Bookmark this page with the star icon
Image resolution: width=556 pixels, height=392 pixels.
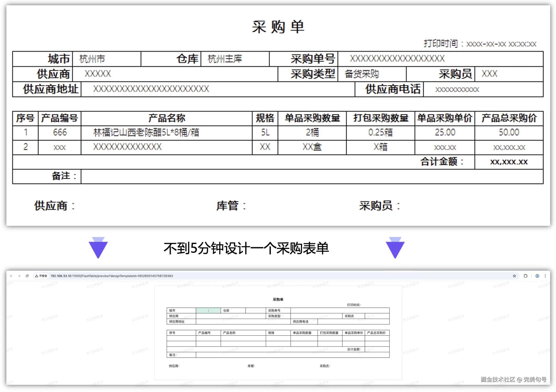coord(514,276)
